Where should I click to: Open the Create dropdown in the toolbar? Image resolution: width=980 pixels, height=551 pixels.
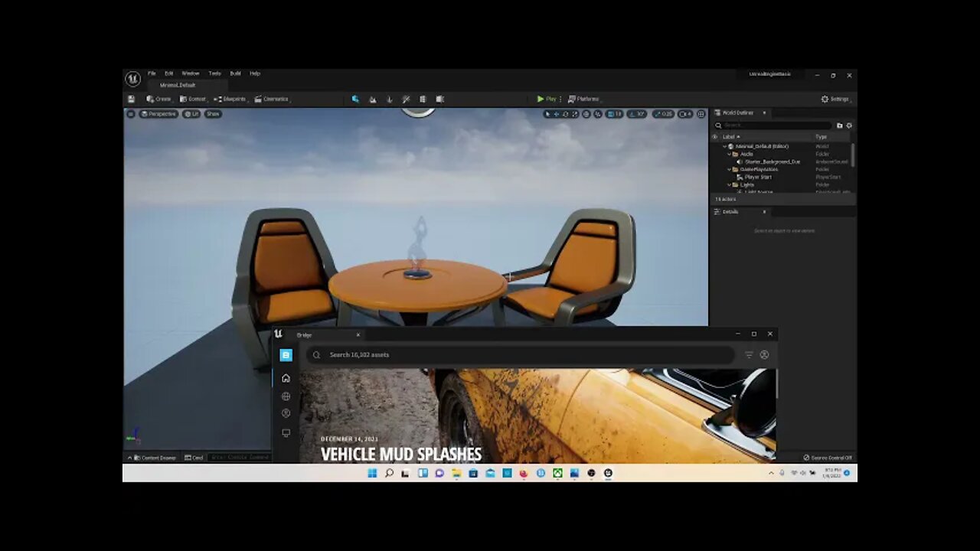click(159, 99)
